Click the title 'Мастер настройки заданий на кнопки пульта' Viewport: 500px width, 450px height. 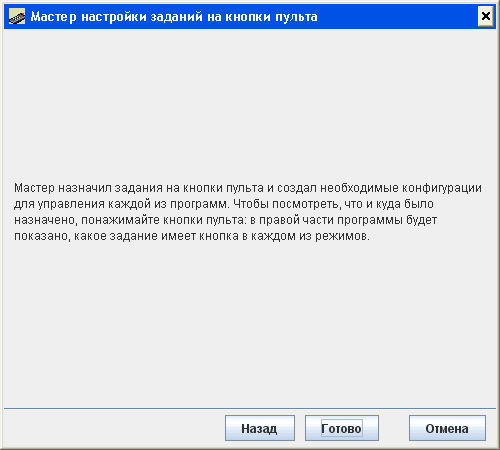point(174,17)
